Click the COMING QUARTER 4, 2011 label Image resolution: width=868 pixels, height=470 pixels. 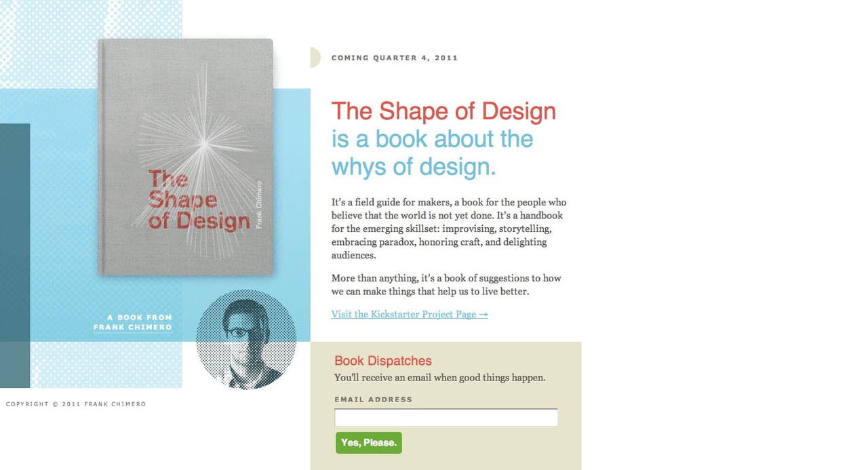pos(395,58)
